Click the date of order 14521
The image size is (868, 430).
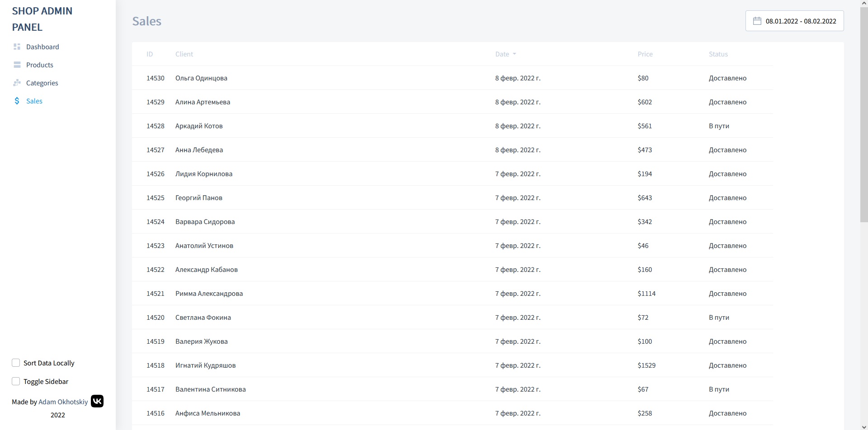[x=518, y=294]
